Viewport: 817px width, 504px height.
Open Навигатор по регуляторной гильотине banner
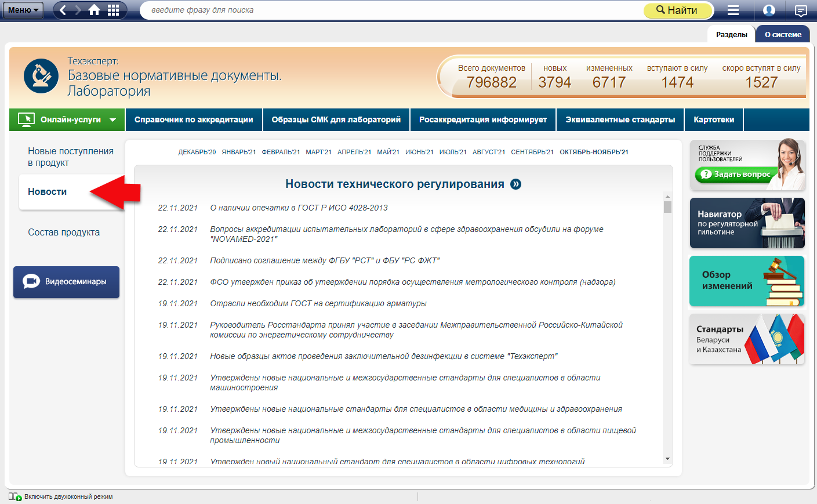point(747,223)
